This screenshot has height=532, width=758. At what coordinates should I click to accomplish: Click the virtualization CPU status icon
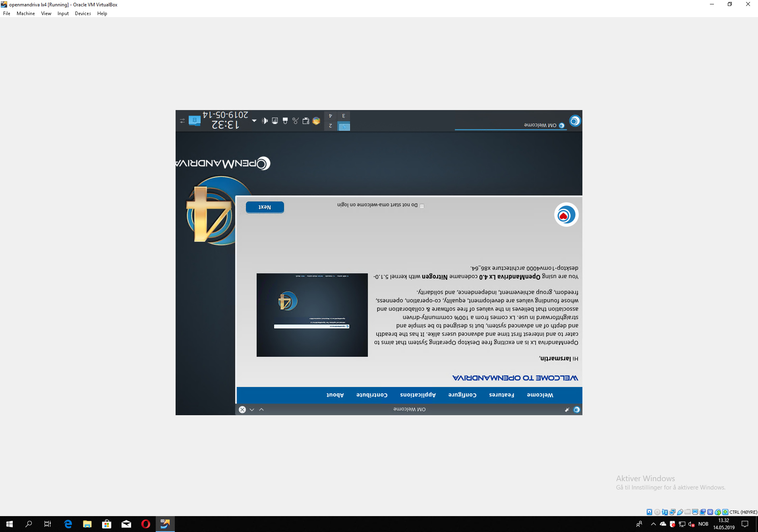[x=710, y=512]
